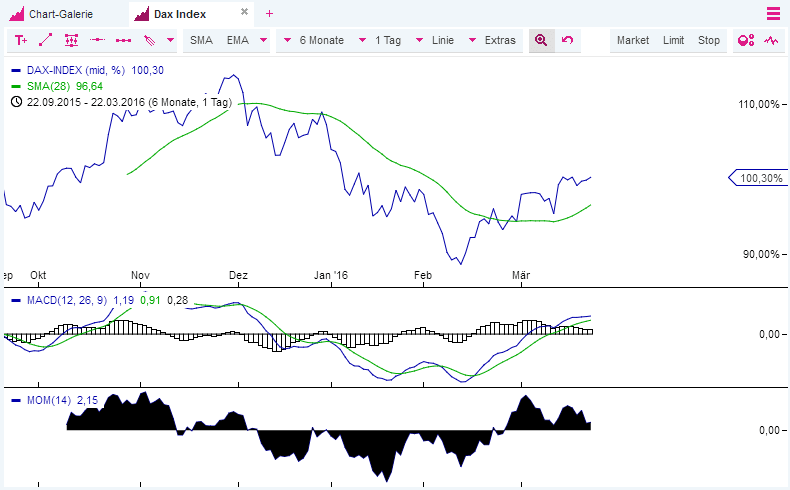Click the MACD(12, 26, 9) legend label
Screen dimensions: 790x490
[67, 301]
